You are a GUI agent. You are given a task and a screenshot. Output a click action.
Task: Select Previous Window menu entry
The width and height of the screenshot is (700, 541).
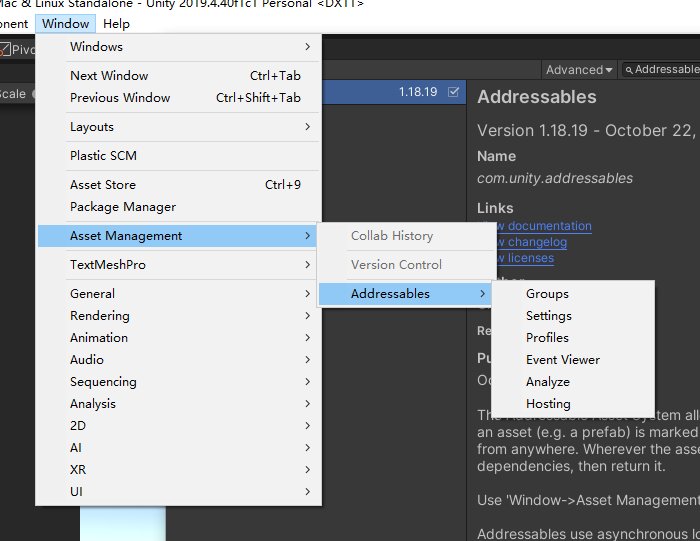point(179,98)
